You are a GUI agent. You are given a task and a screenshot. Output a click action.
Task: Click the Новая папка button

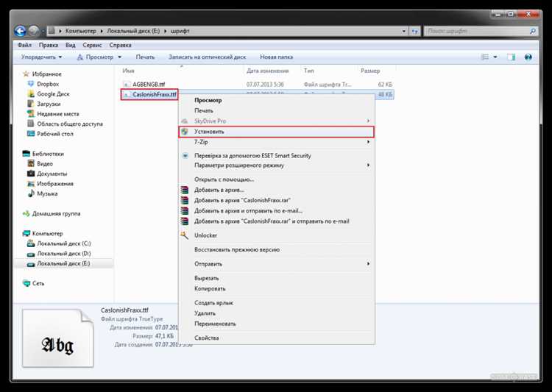(275, 57)
